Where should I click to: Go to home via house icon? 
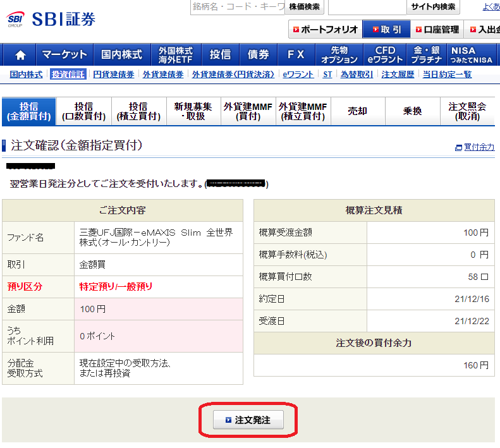click(x=20, y=55)
